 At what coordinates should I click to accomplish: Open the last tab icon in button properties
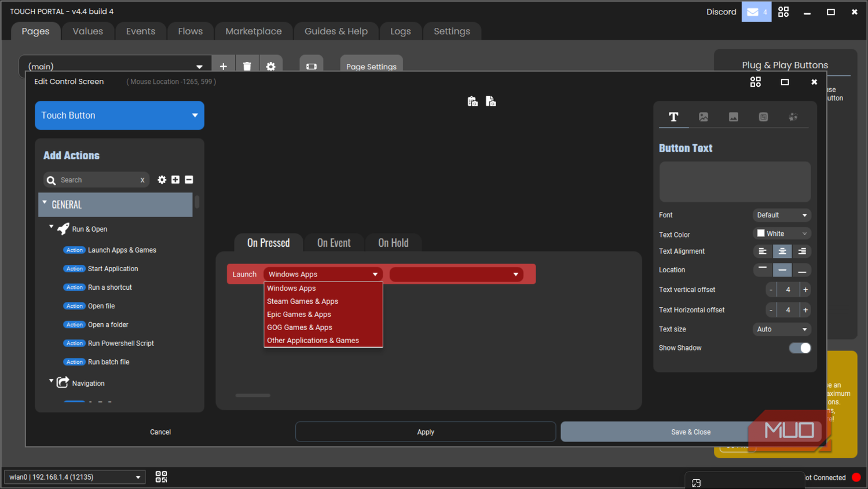click(x=793, y=117)
